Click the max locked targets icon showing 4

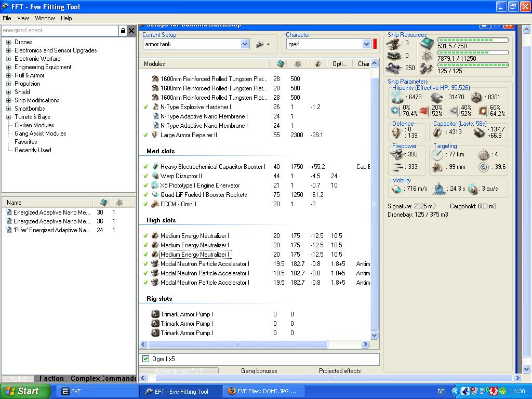point(483,155)
